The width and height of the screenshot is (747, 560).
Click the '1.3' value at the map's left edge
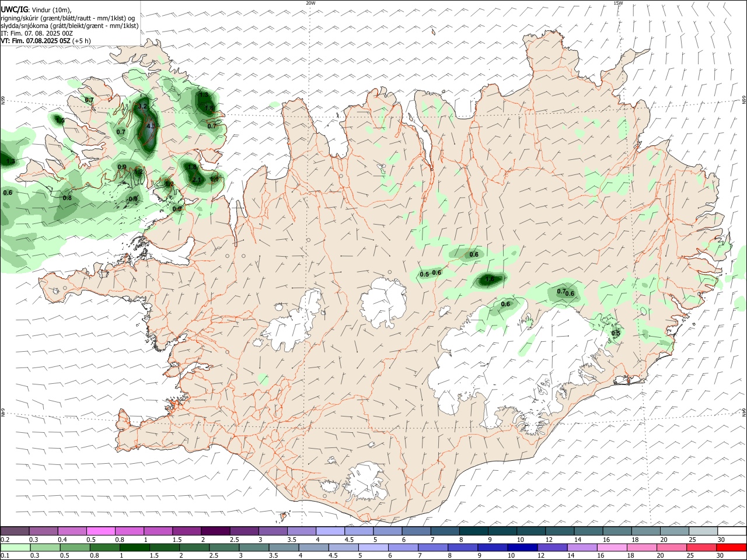tap(11, 161)
